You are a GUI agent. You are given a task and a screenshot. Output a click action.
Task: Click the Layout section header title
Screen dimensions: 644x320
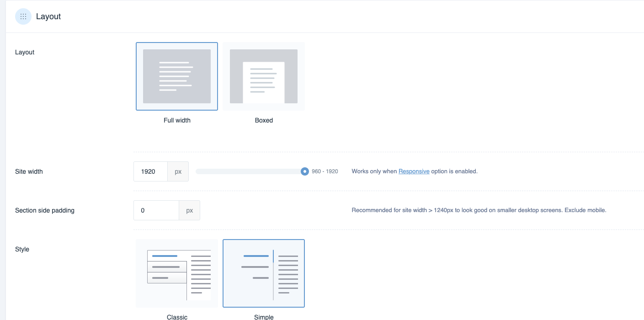pos(48,16)
